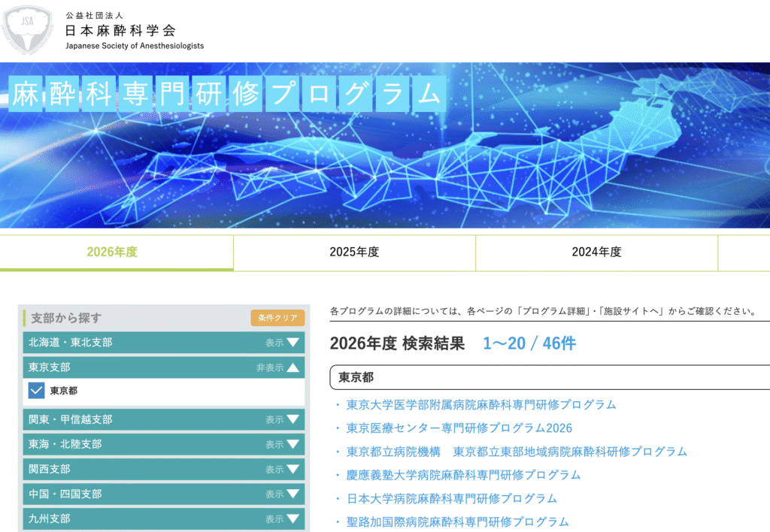Image resolution: width=770 pixels, height=532 pixels.
Task: Open 聖路加国際病院麻酔科専門研修プログラム link
Action: 457,521
